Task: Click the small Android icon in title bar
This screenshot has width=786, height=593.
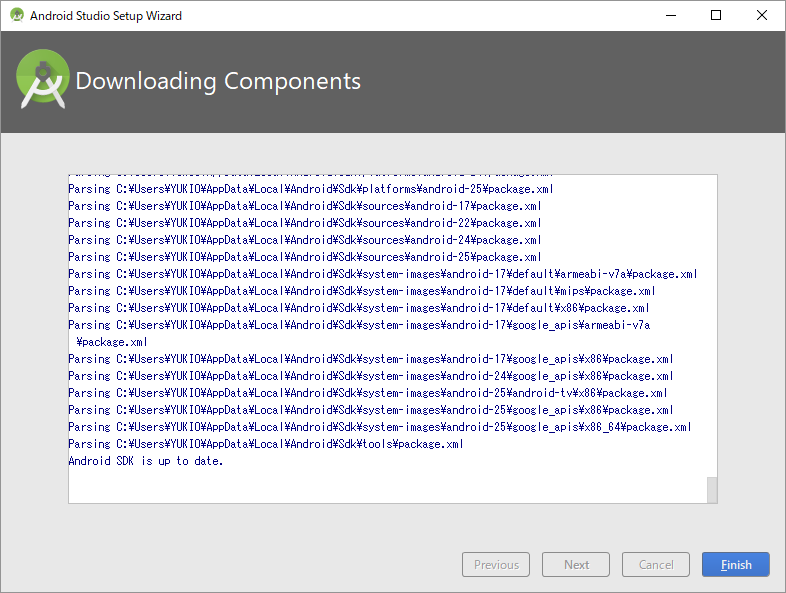Action: click(x=17, y=16)
